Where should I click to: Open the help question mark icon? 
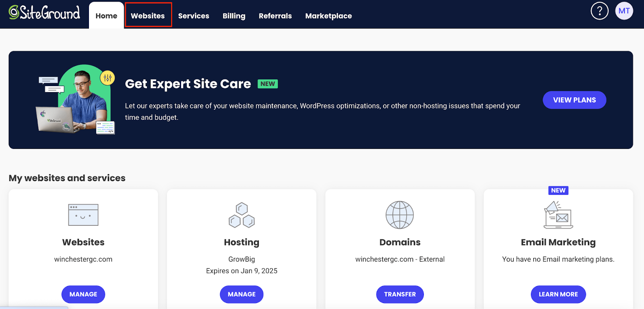pyautogui.click(x=599, y=11)
